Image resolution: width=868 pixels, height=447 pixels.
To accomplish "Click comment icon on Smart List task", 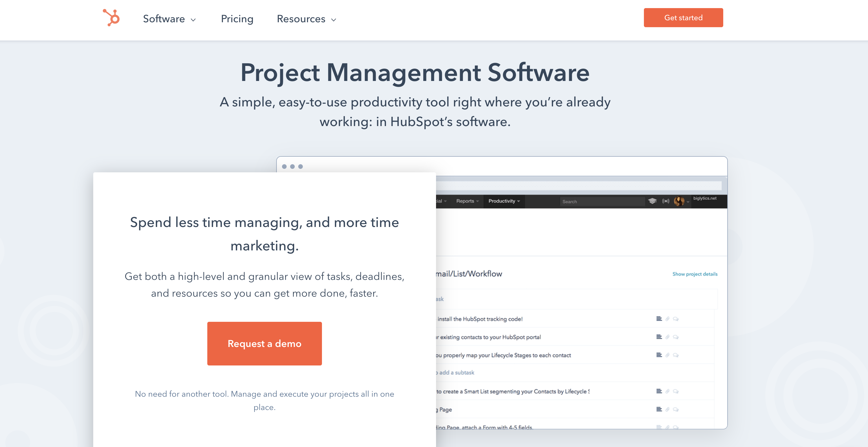I will pos(675,391).
